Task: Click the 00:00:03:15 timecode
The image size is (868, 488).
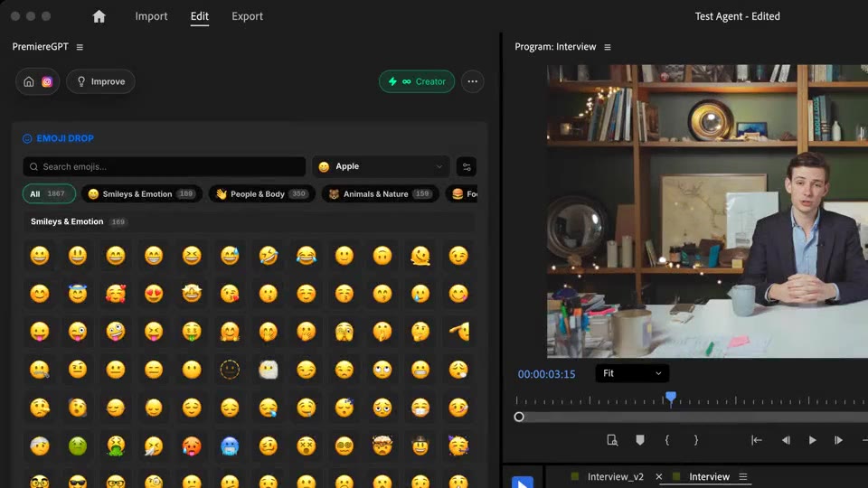Action: [546, 374]
